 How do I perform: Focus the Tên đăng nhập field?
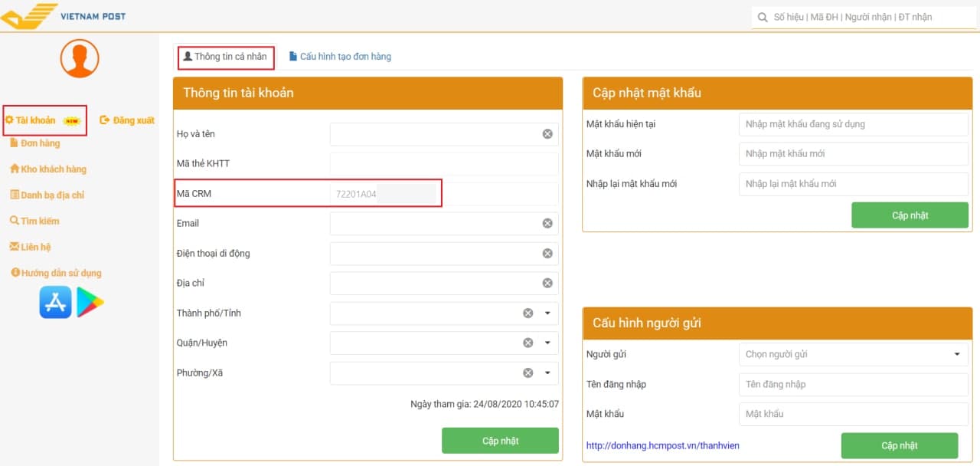point(854,384)
